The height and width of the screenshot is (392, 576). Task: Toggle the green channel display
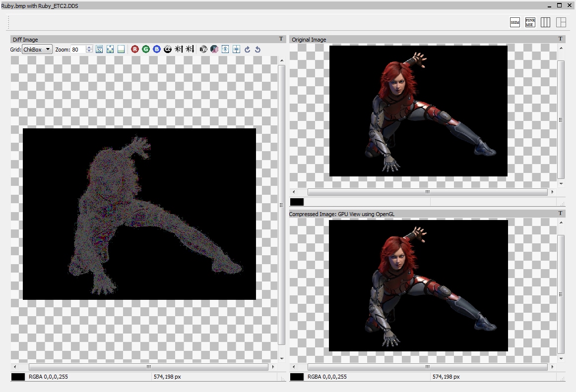tap(146, 49)
